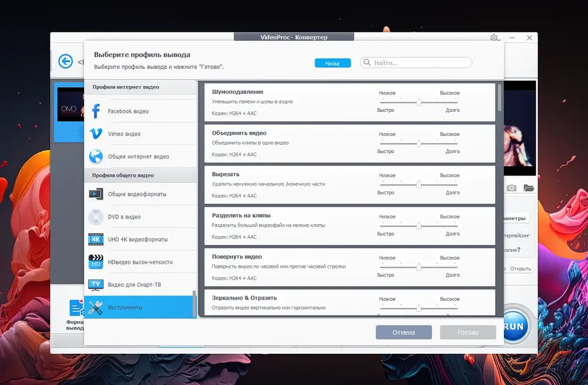Screen dimensions: 588x385
Task: Select the Вырезать tool profile
Action: pyautogui.click(x=349, y=185)
